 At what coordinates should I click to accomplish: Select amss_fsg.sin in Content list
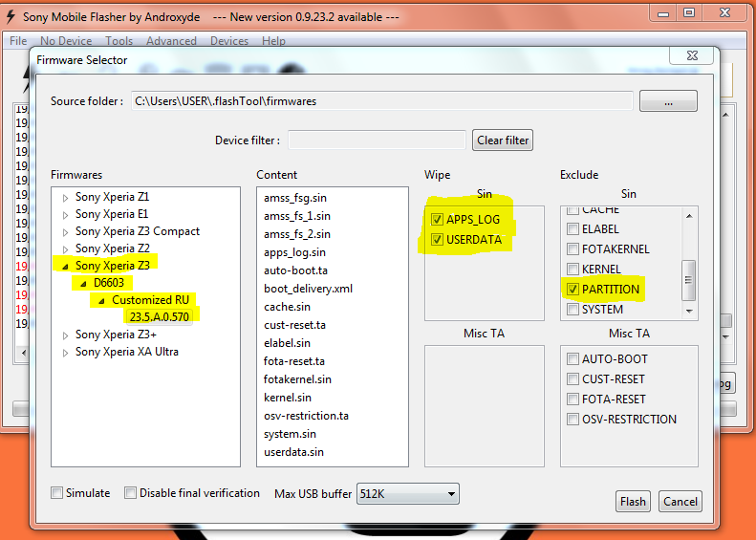[x=295, y=198]
